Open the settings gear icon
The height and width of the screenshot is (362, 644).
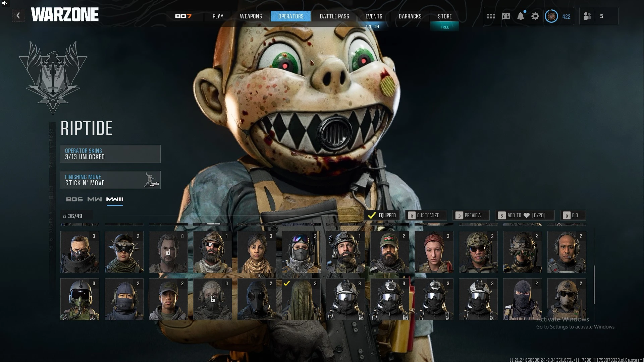pyautogui.click(x=535, y=16)
